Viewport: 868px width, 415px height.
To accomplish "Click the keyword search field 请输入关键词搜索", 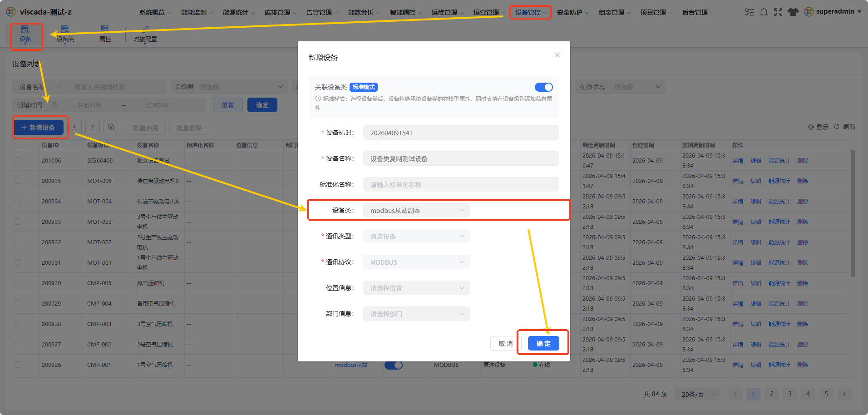I will [x=117, y=87].
